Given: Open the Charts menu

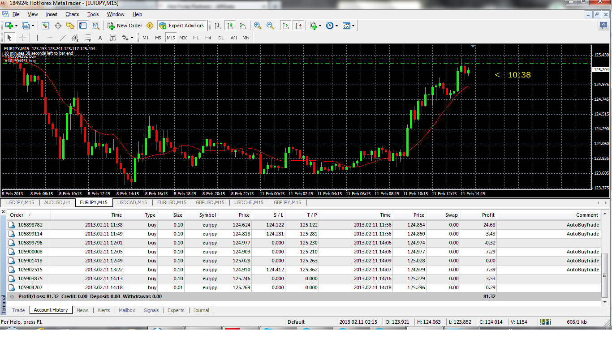Looking at the screenshot, I should point(72,14).
